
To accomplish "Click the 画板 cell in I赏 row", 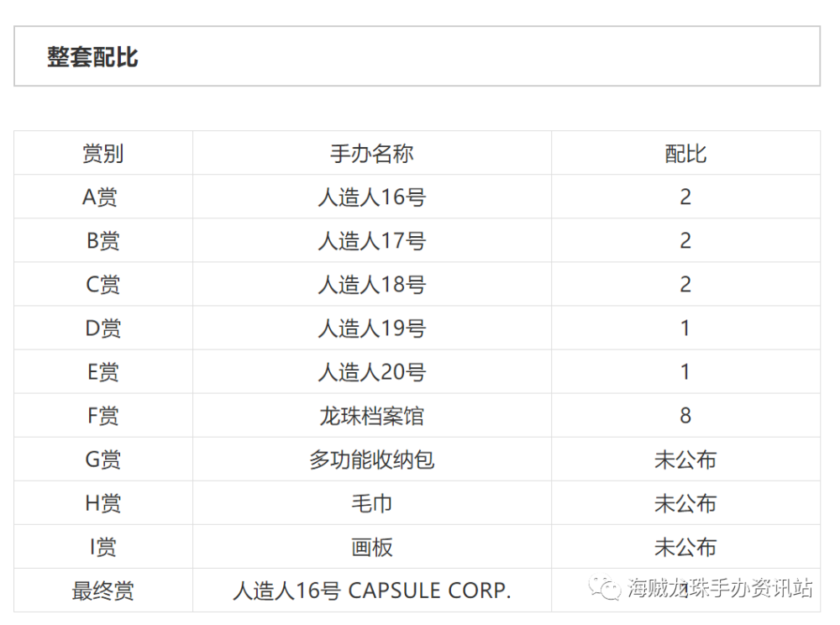I will point(371,547).
